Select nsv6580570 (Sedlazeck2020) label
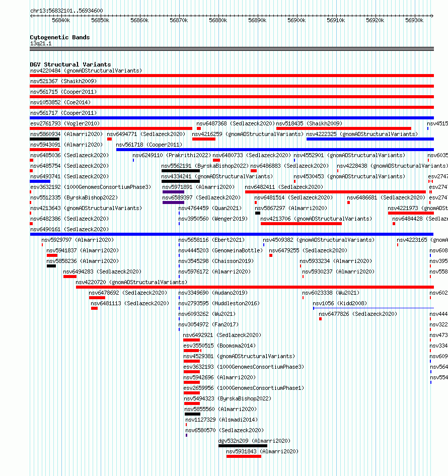Viewport: 448px width, 476px height. [x=225, y=431]
